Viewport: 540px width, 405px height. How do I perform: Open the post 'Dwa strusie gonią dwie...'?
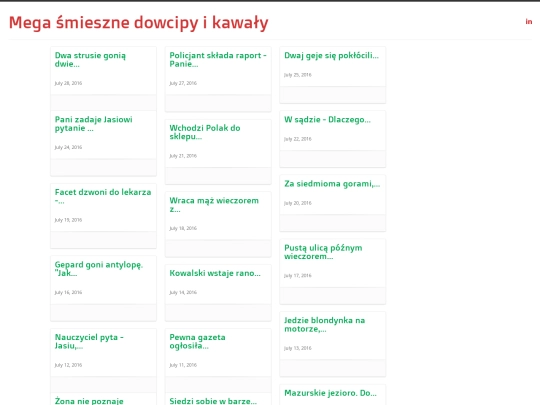point(90,60)
